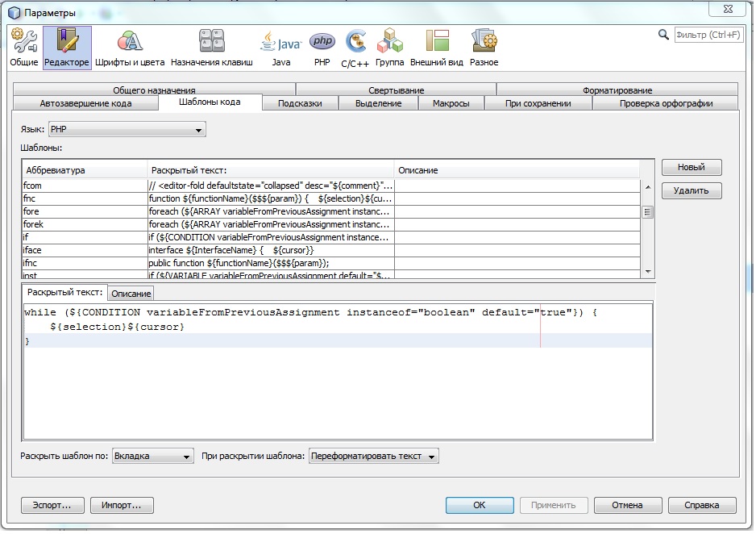The height and width of the screenshot is (534, 756).
Task: Switch to Макросы tab
Action: pyautogui.click(x=451, y=103)
